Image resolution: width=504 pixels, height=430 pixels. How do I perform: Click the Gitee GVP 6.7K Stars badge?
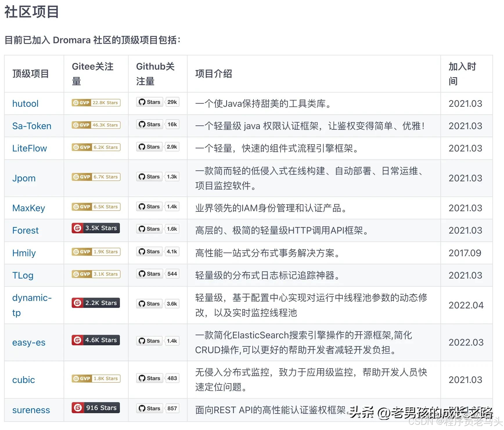coord(96,177)
